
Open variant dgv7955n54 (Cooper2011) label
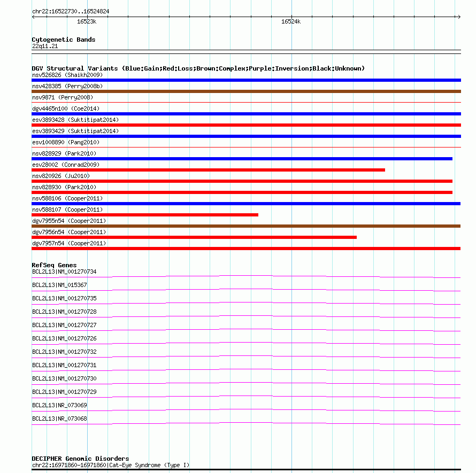[x=69, y=221]
